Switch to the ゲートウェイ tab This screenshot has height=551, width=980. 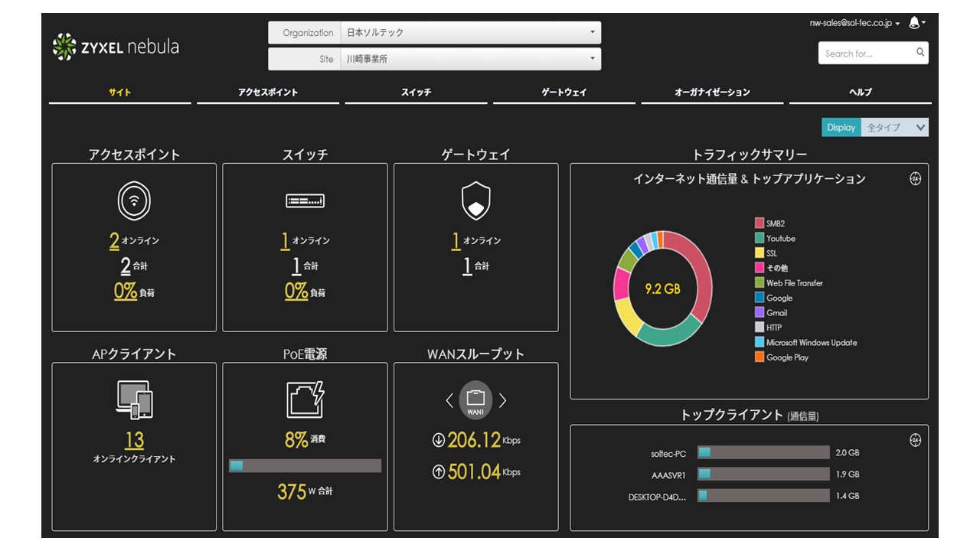click(x=564, y=92)
